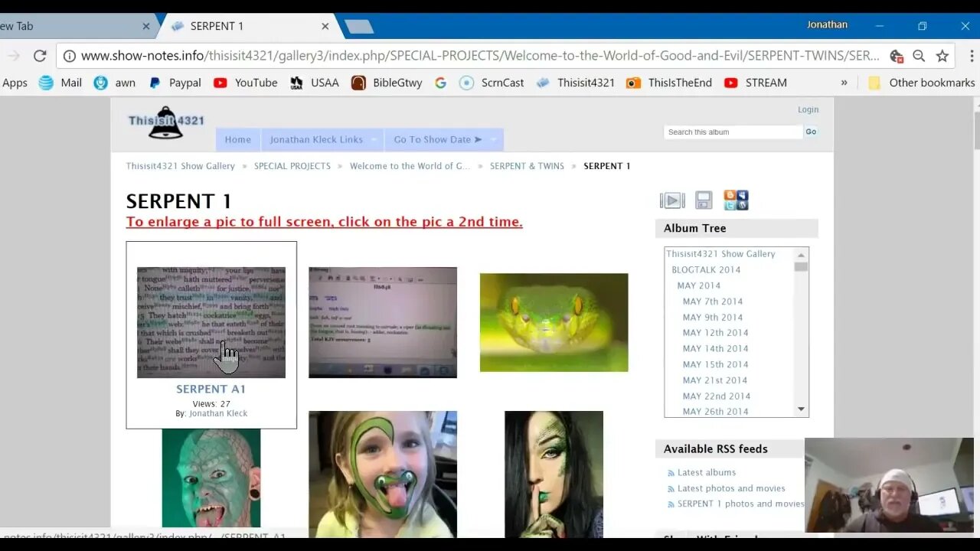Open the ScrnCast bookmark

coord(492,83)
